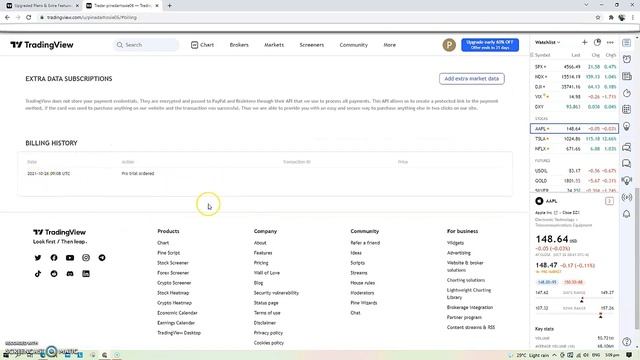Open TradingView Discord server icon
Viewport: 640px width, 360px height.
[70, 273]
